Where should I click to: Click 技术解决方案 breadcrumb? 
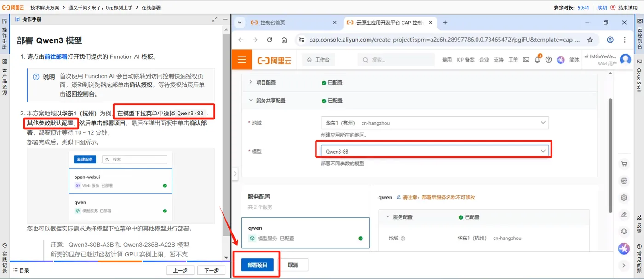coord(45,7)
